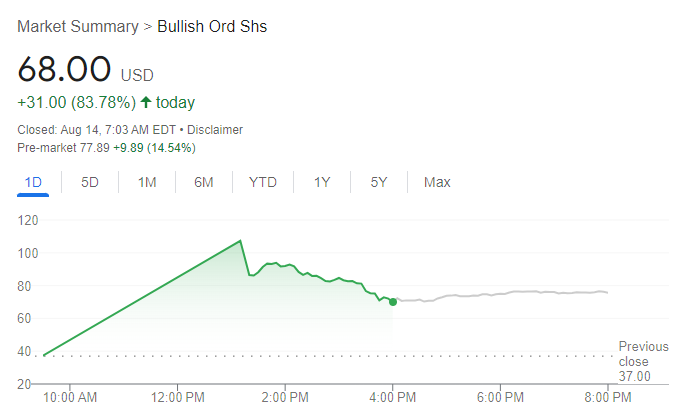
Task: Open the Max range tab
Action: [437, 182]
